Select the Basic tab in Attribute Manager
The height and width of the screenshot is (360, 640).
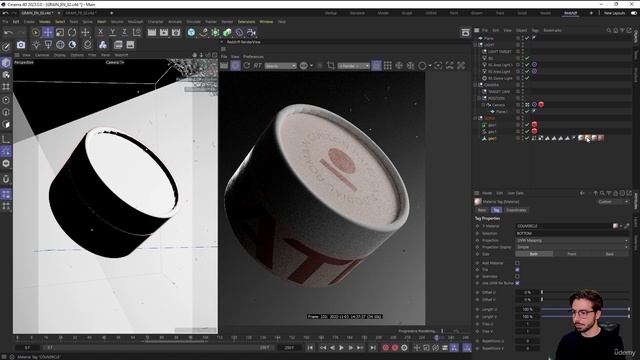482,210
